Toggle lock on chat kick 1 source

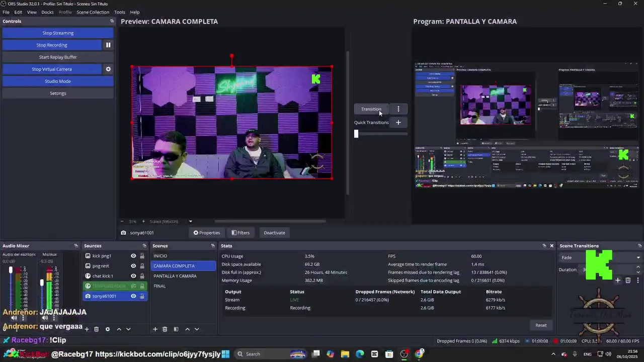tap(142, 276)
